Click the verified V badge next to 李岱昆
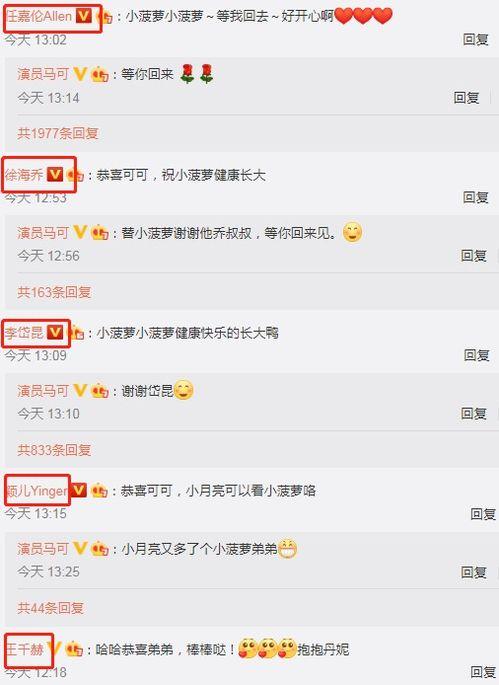Viewport: 499px width, 685px height. pyautogui.click(x=55, y=332)
